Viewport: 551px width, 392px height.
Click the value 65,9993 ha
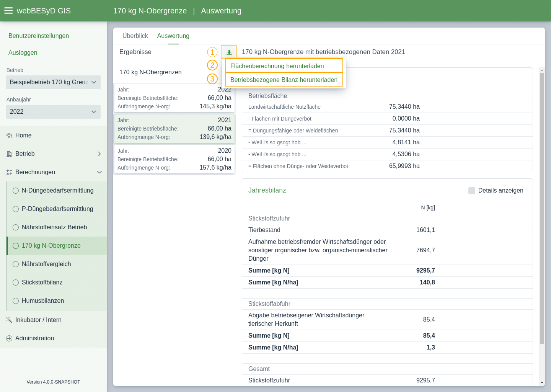coord(404,166)
